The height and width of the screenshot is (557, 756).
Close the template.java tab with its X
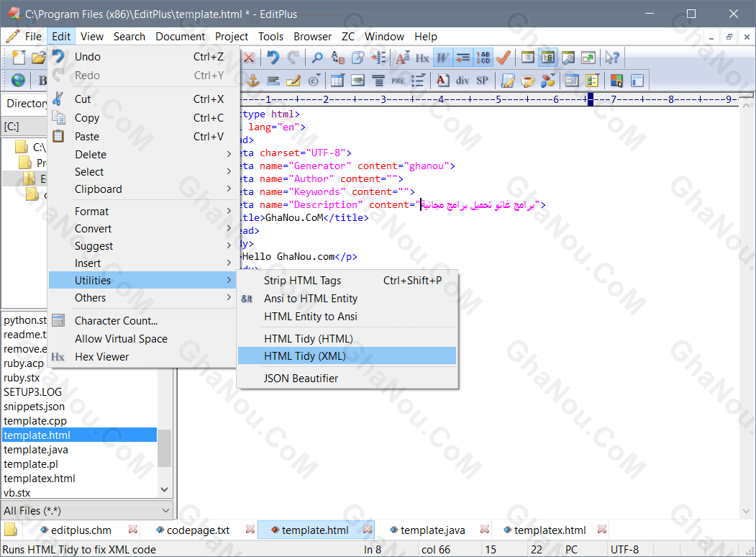(485, 530)
